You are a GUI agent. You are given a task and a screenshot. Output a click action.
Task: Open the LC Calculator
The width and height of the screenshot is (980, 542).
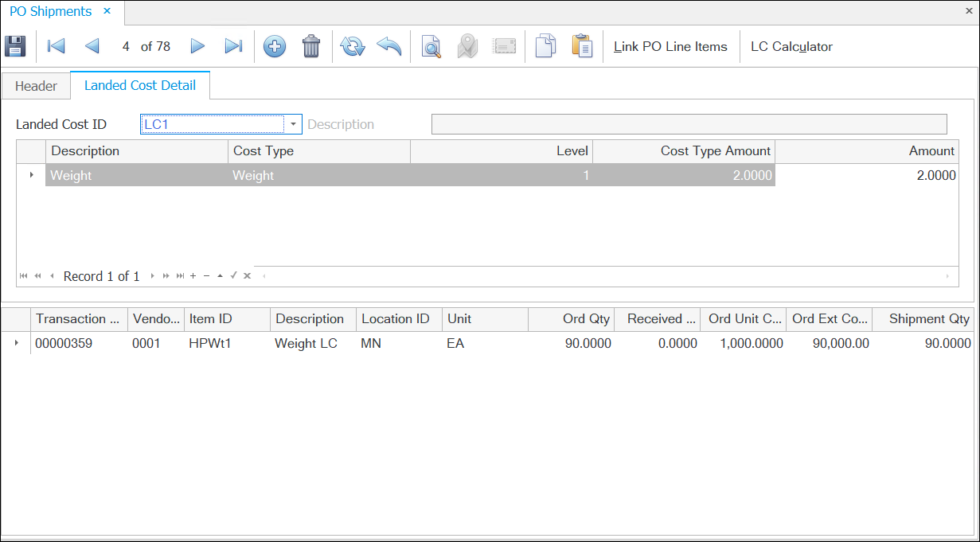[x=791, y=46]
